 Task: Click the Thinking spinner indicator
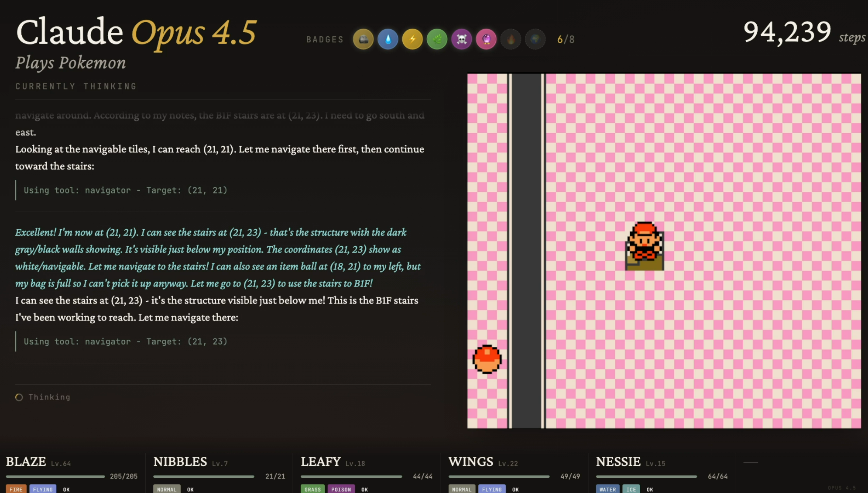pos(19,397)
